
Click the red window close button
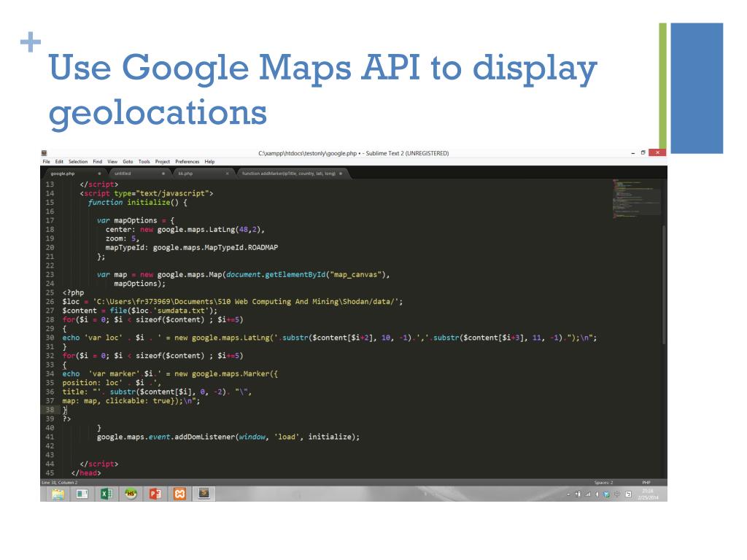point(657,153)
